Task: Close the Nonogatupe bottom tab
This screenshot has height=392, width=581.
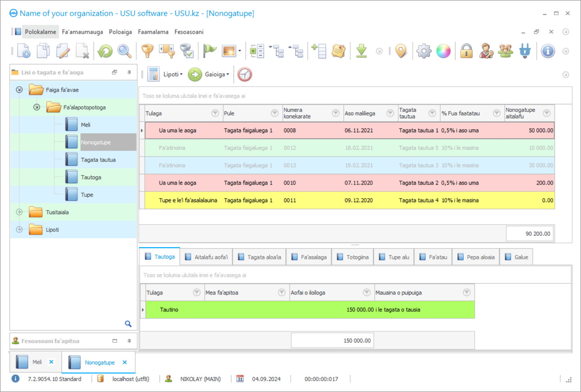Action: 125,362
